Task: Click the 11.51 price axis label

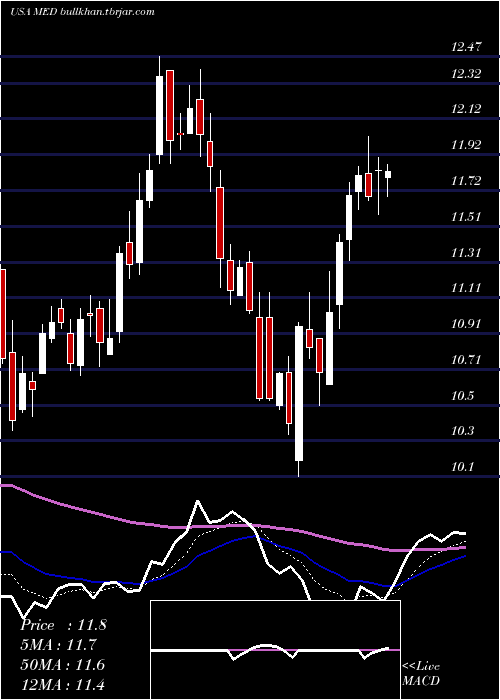Action: [466, 217]
